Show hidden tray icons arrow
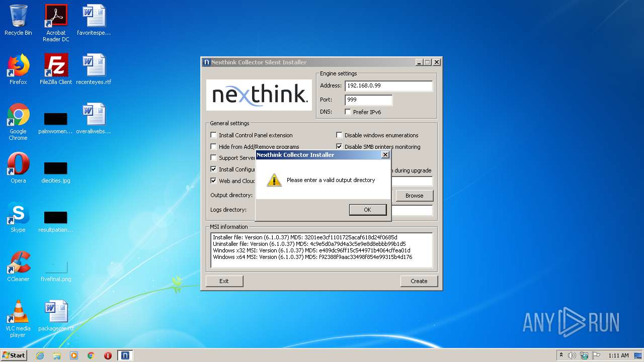Viewport: 644px width, 362px height. tap(561, 355)
